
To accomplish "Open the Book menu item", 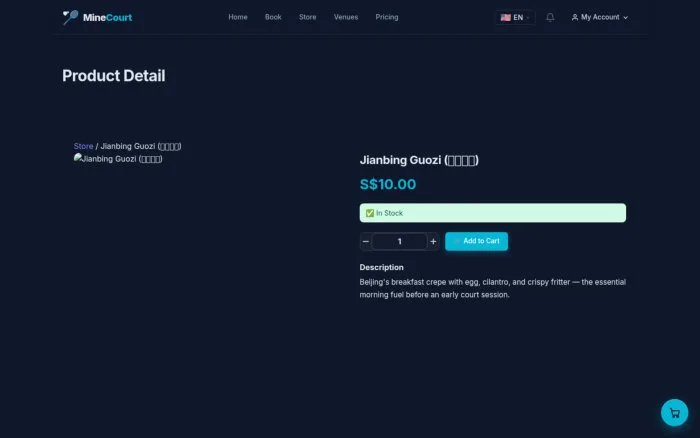I will coord(273,17).
